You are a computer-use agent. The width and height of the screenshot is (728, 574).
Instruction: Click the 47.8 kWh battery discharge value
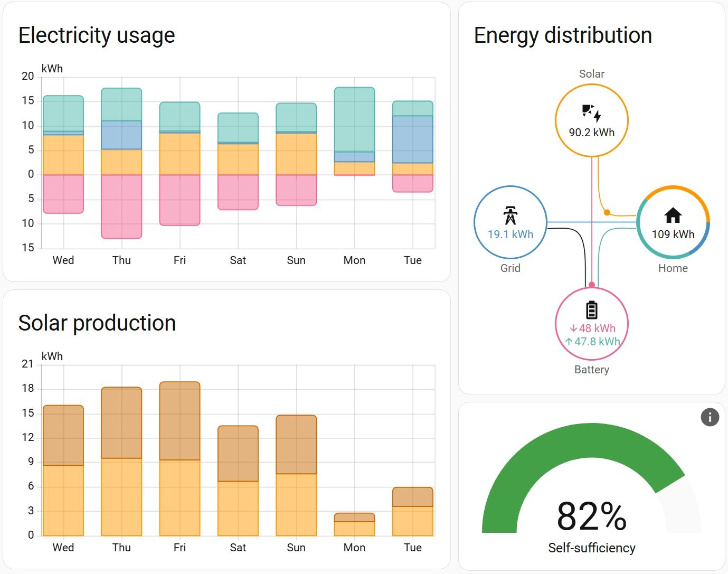[x=592, y=342]
